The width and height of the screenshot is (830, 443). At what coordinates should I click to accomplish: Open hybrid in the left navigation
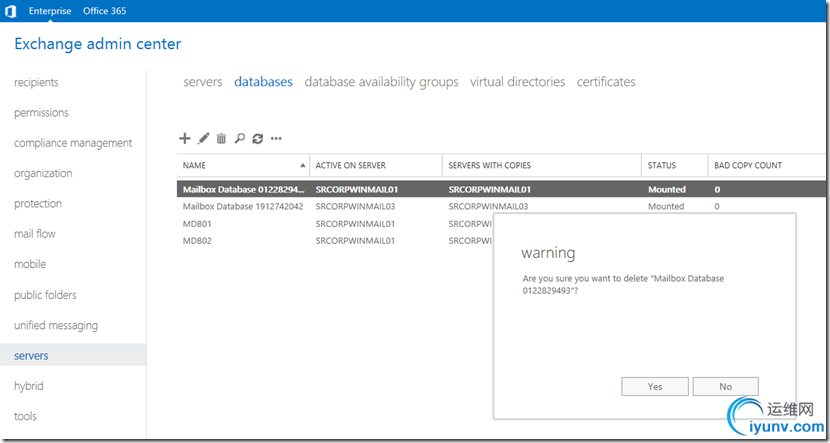pos(29,386)
